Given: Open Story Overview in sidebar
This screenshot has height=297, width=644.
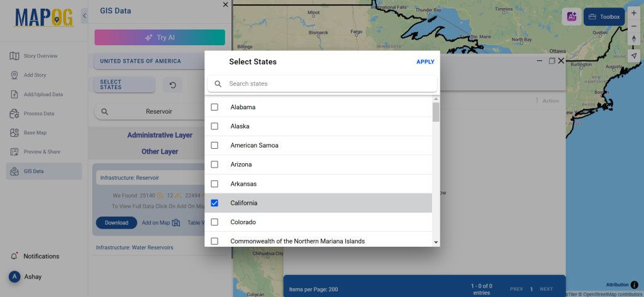Looking at the screenshot, I should point(41,56).
